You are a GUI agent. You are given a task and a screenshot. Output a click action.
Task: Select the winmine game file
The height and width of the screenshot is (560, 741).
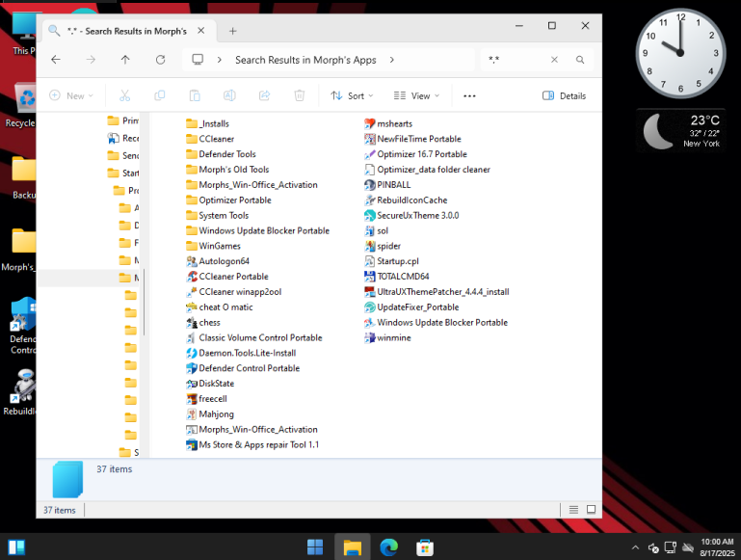pyautogui.click(x=388, y=338)
